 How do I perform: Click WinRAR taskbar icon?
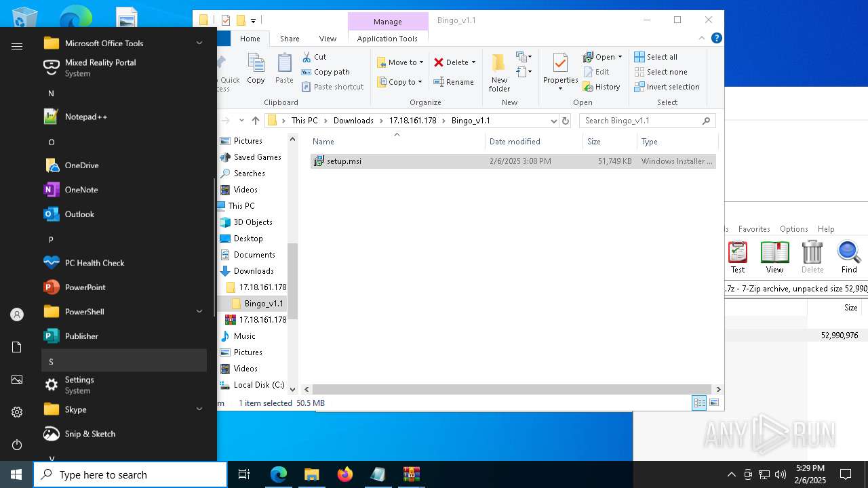(x=412, y=474)
